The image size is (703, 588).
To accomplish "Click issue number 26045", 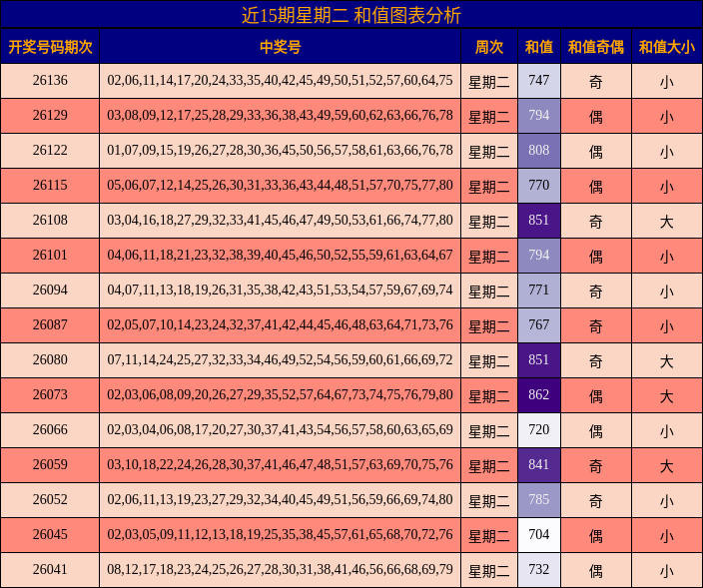I will pos(50,535).
